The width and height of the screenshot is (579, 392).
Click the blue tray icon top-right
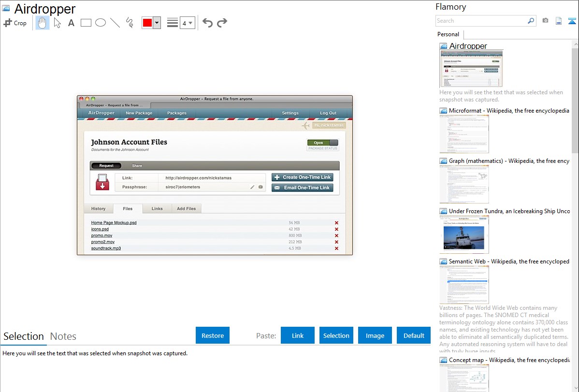tap(572, 21)
